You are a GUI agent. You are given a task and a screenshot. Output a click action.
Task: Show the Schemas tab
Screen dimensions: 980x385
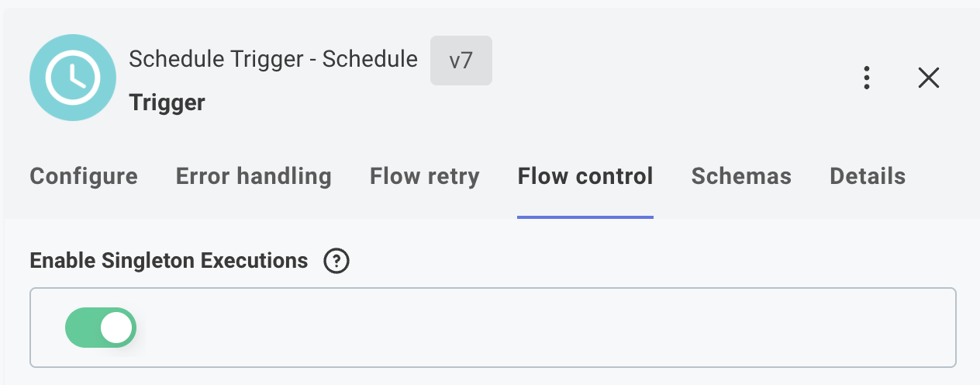[x=741, y=176]
